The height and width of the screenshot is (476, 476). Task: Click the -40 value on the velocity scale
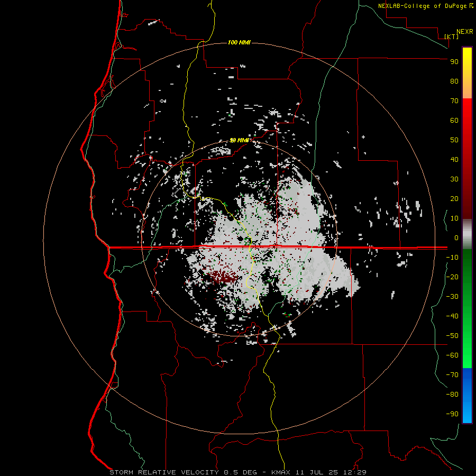[452, 316]
